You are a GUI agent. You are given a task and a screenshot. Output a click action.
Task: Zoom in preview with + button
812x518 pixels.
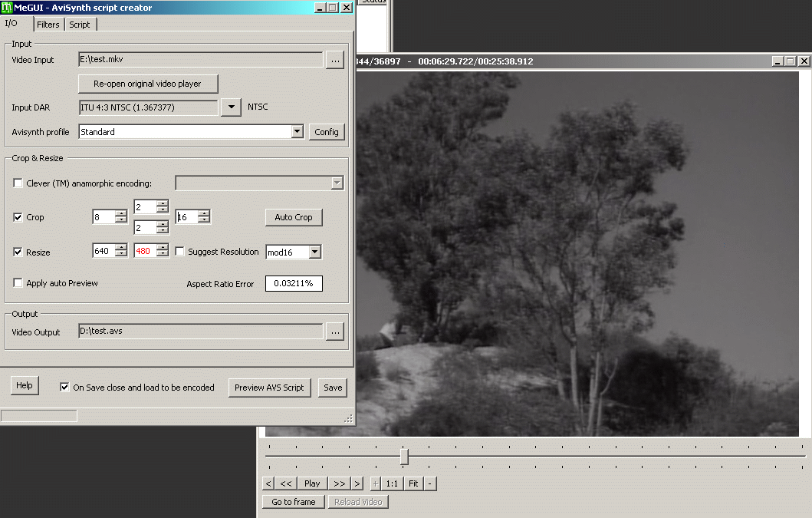376,483
